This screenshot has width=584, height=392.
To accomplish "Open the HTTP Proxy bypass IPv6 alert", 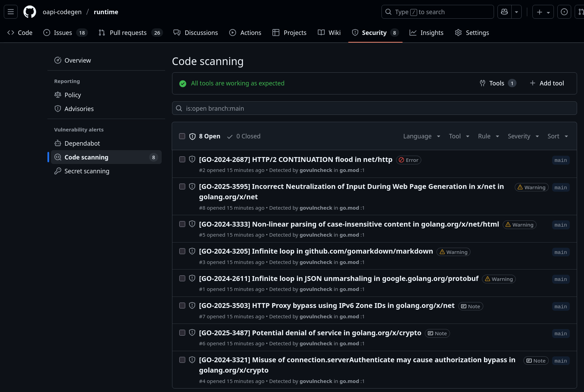I will [x=327, y=306].
